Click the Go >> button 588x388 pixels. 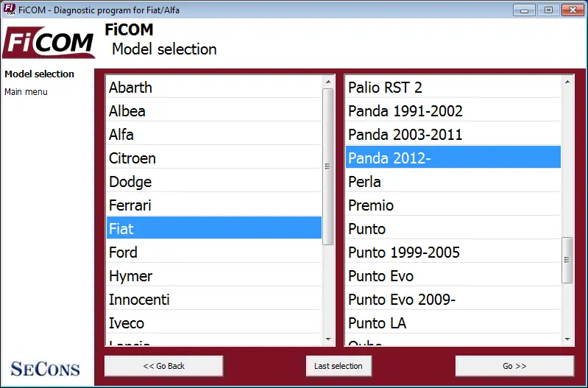[514, 366]
